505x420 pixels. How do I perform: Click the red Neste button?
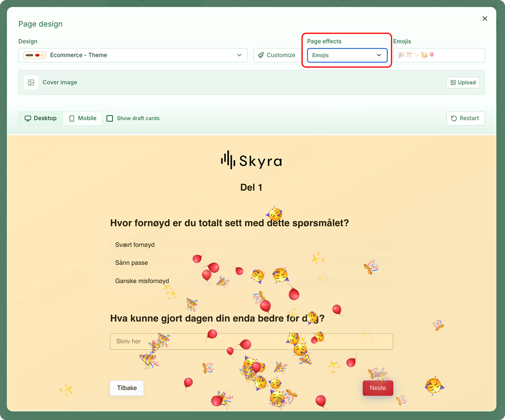point(378,388)
